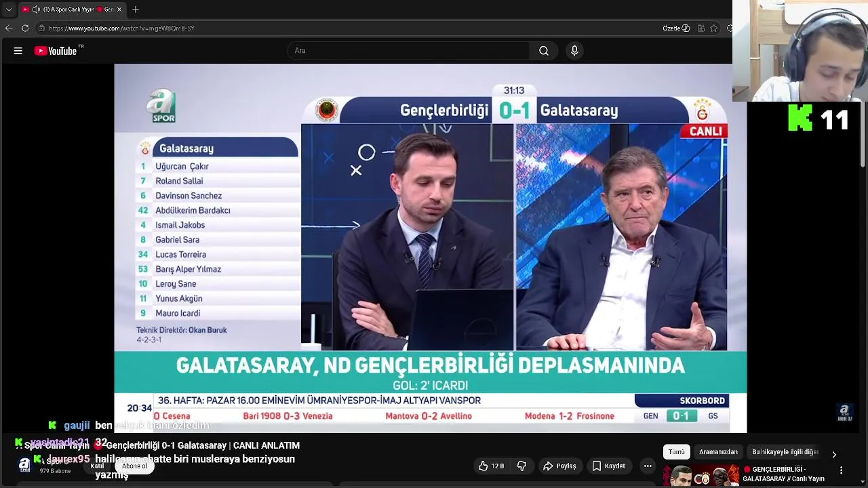Mute the tab via speaker icon

click(36, 9)
